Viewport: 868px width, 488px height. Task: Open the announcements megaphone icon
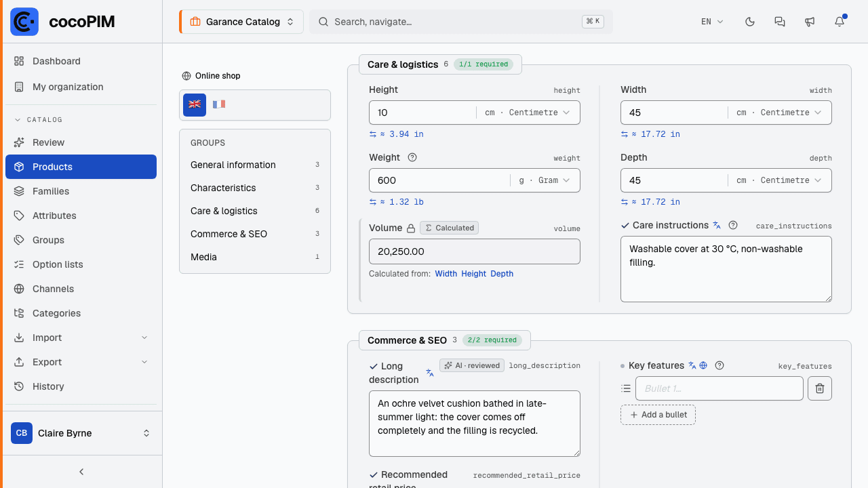(x=810, y=22)
